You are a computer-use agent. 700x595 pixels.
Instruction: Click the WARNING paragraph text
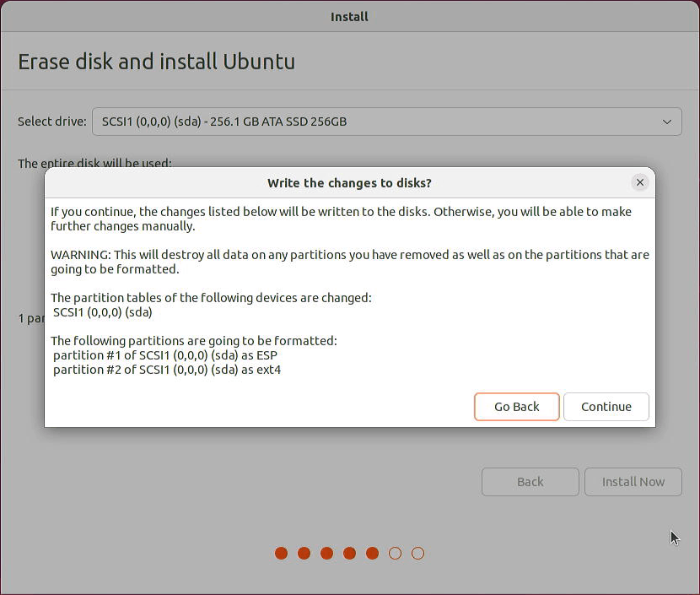(x=349, y=262)
